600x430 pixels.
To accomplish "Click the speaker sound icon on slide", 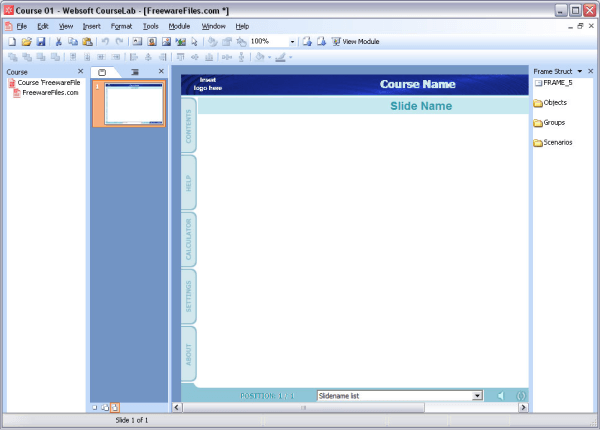I will pos(501,396).
